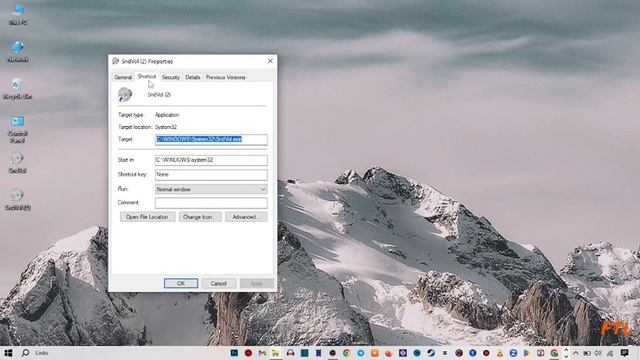Click the taskbar search magnifier icon
640x360 pixels.
click(x=25, y=353)
